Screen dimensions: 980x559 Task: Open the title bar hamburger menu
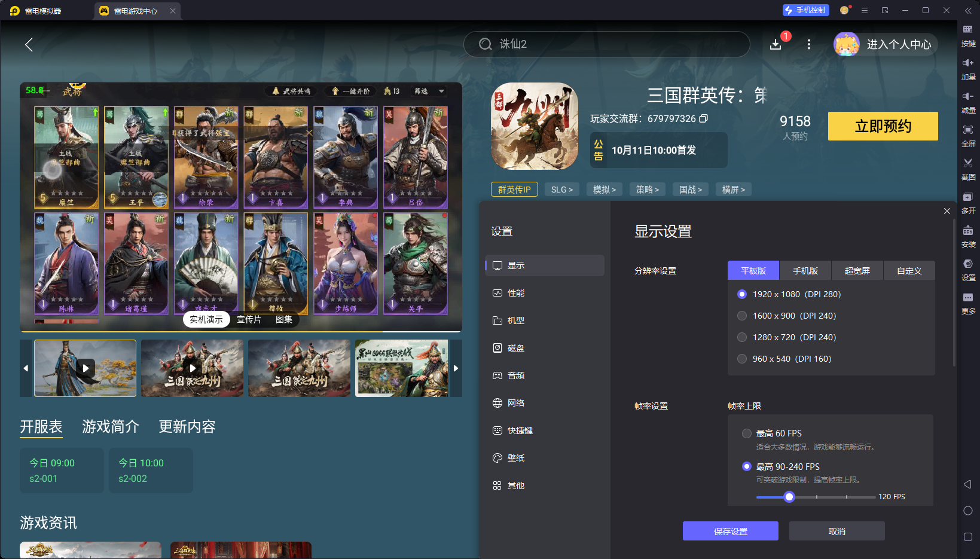tap(865, 10)
